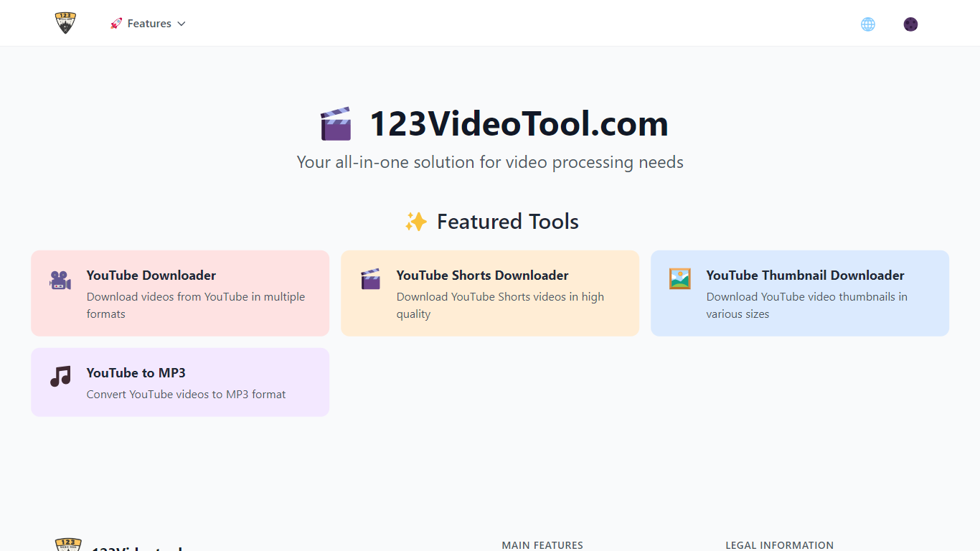Open the site logo in the navbar
Screen dimensions: 980x551
tap(65, 22)
